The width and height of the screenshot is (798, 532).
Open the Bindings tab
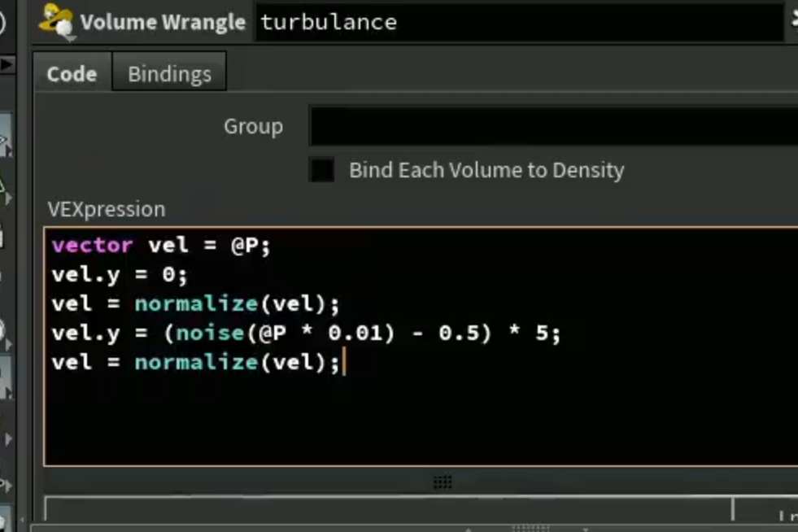point(169,74)
